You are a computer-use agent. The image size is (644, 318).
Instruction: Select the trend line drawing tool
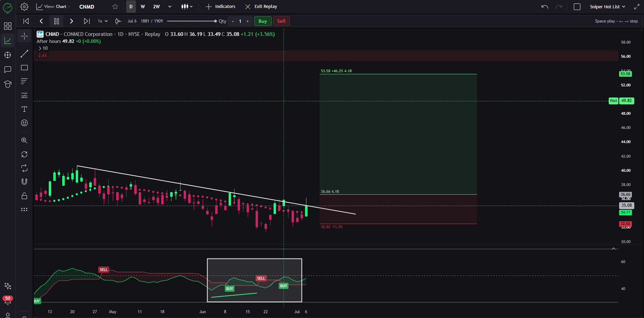(24, 54)
